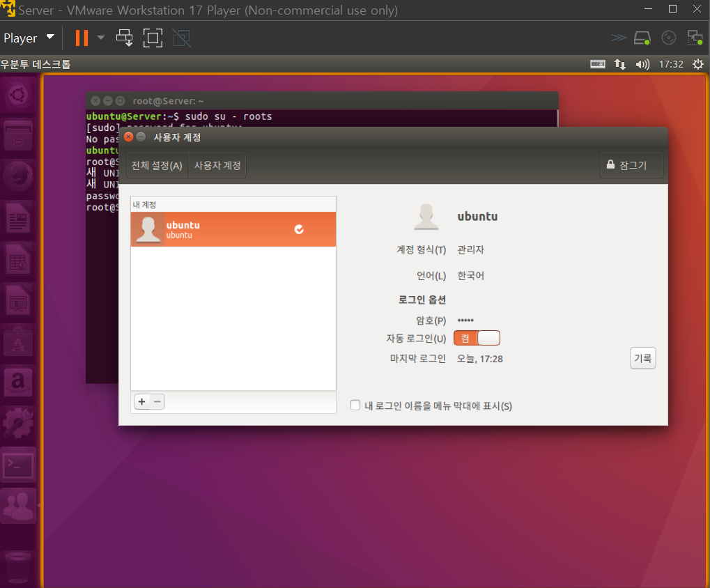This screenshot has height=588, width=710.
Task: Open Amazon launcher icon
Action: tap(18, 382)
